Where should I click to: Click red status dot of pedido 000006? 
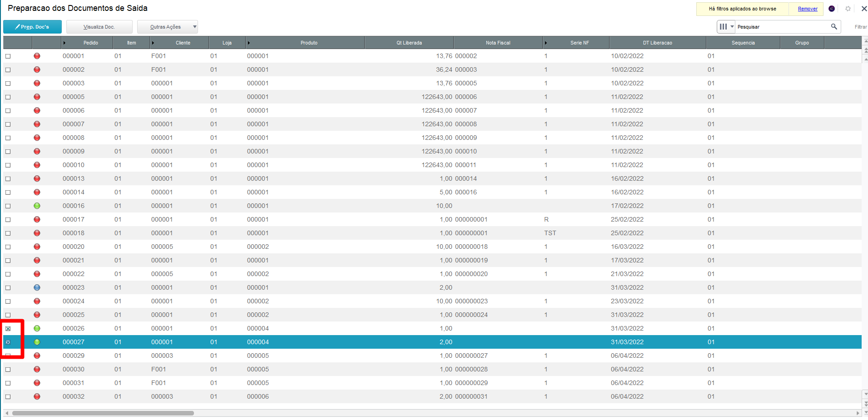pyautogui.click(x=37, y=110)
